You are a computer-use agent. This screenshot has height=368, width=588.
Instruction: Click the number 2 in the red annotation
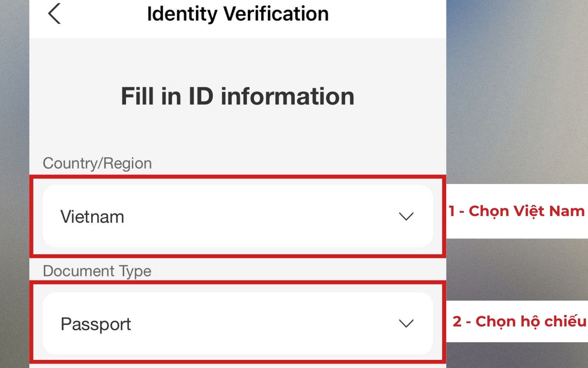tap(457, 321)
